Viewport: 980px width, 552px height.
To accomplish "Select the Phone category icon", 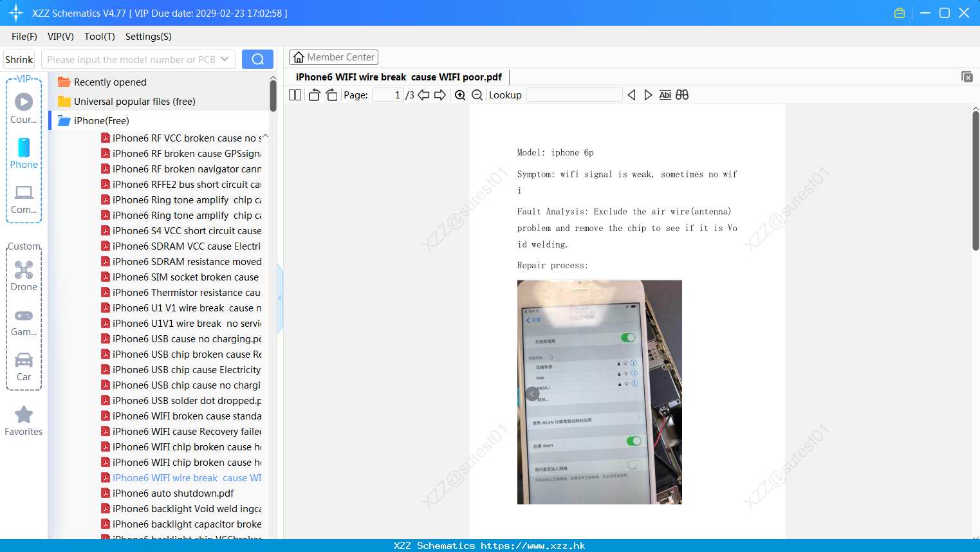I will tap(24, 153).
